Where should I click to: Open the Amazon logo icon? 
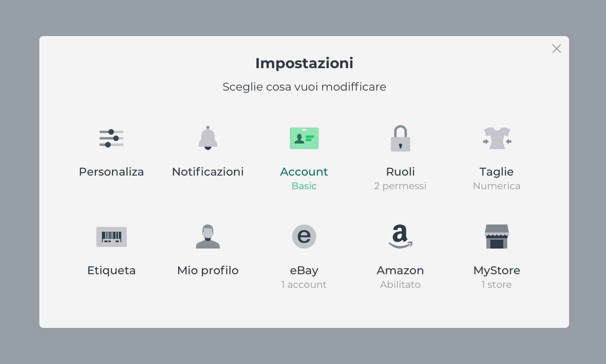pos(401,237)
